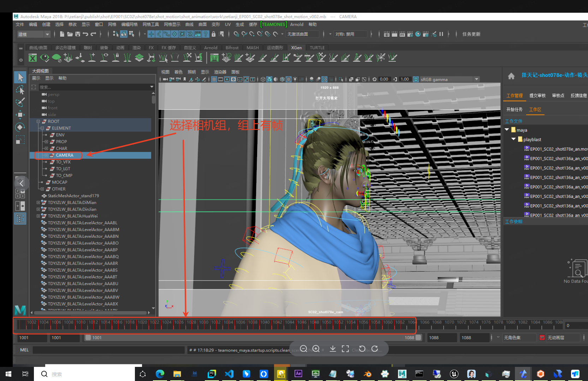This screenshot has width=588, height=381.
Task: Switch to the TURTLE shelf tab
Action: 317,48
